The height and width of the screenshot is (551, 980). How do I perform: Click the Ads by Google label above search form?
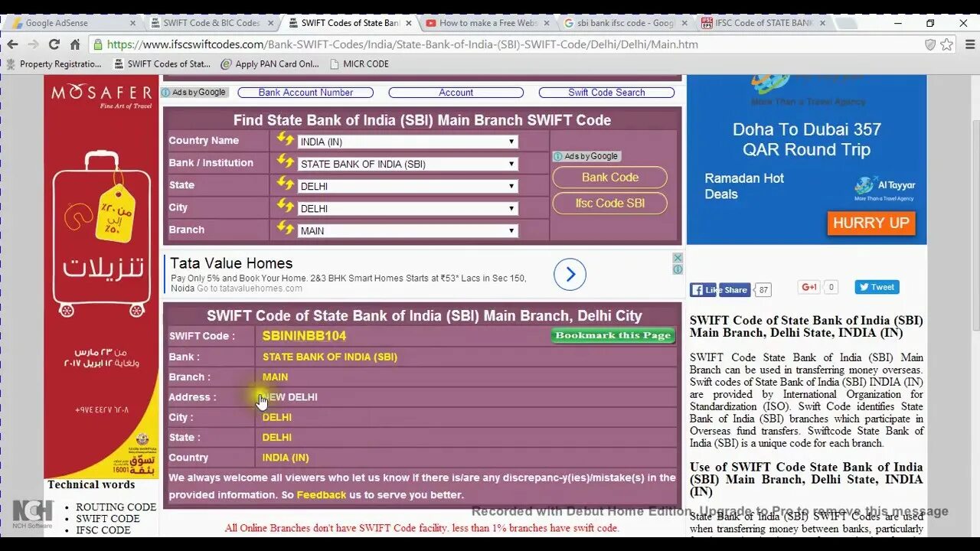[194, 93]
